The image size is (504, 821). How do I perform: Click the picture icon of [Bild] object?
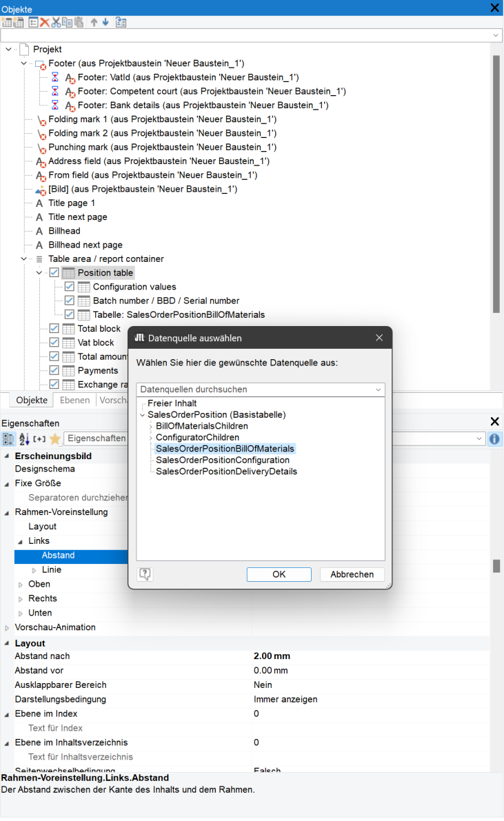(41, 190)
